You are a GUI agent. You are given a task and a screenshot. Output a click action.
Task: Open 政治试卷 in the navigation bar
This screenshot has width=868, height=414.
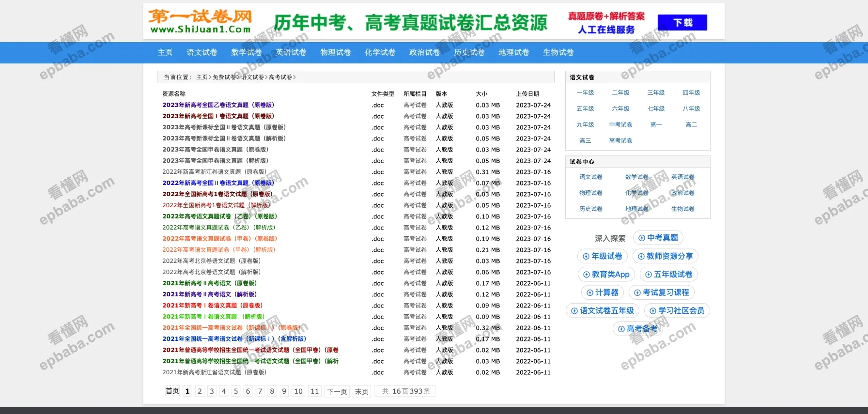tap(425, 52)
